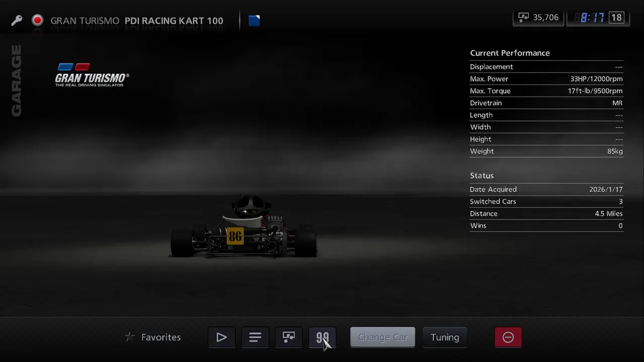The image size is (644, 362).
Task: Click the number 99 button
Action: [323, 337]
